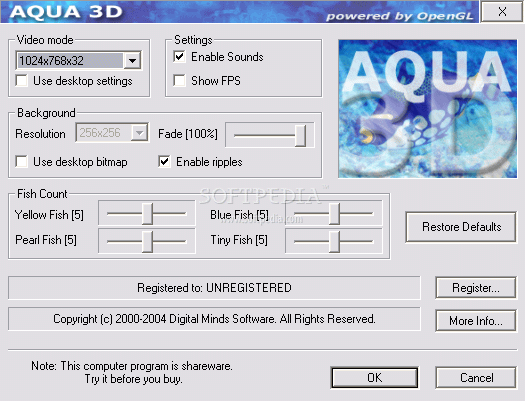Viewport: 525px width, 401px height.
Task: Click the 'Pearl Fish [5]' label
Action: click(x=46, y=240)
